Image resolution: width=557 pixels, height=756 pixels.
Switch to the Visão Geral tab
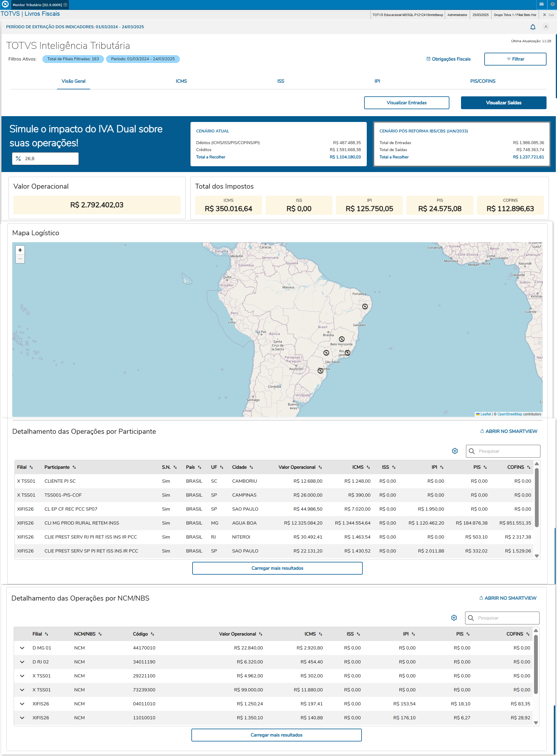click(74, 81)
